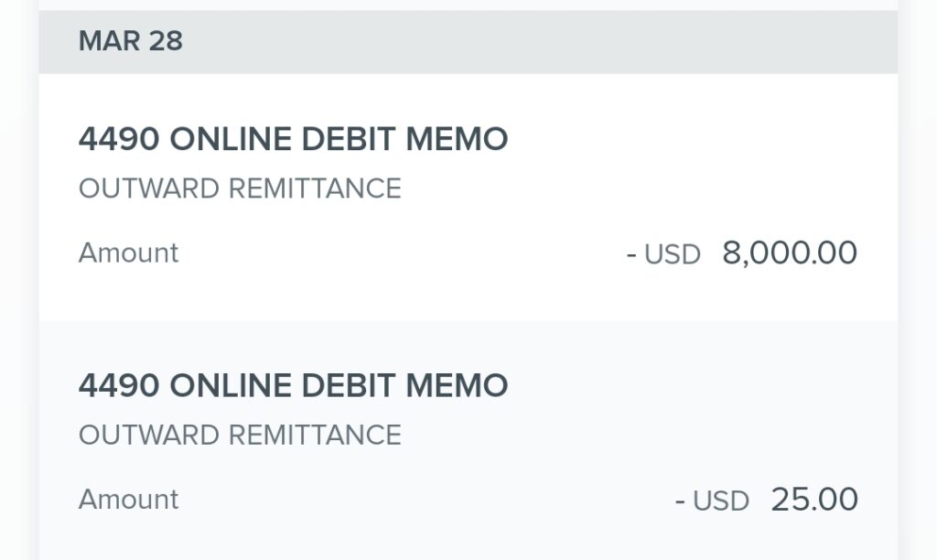Select OUTWARD REMITTANCE text of the 25.00 transaction
Screen dimensions: 937x560
(x=240, y=435)
